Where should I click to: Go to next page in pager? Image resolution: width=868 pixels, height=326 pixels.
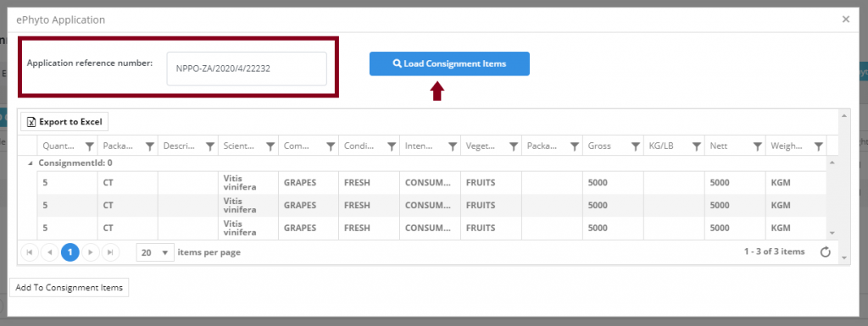(90, 252)
